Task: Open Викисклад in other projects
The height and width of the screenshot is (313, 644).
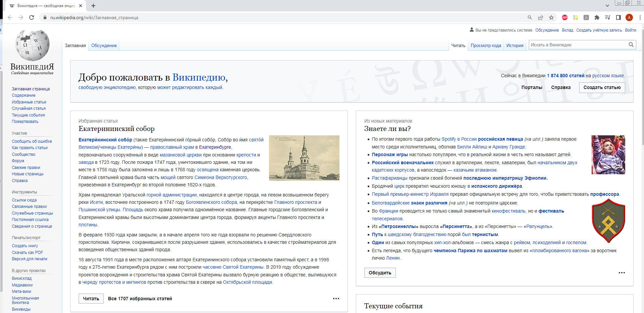Action: point(22,278)
